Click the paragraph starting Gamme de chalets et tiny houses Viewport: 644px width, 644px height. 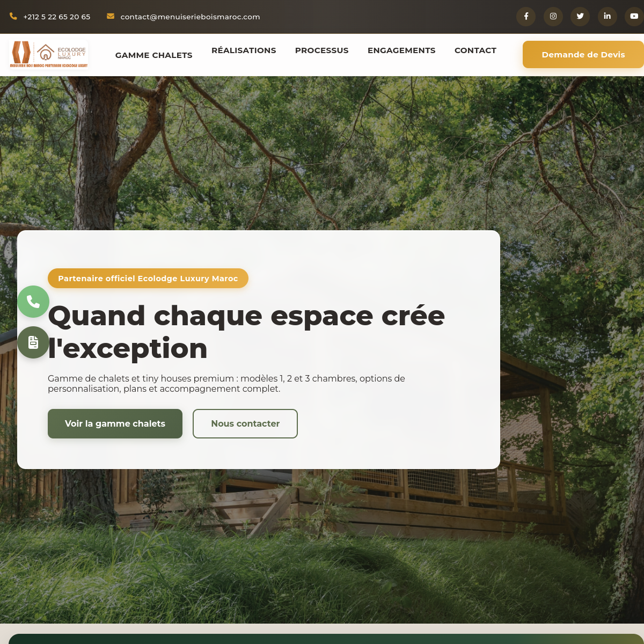(x=226, y=383)
